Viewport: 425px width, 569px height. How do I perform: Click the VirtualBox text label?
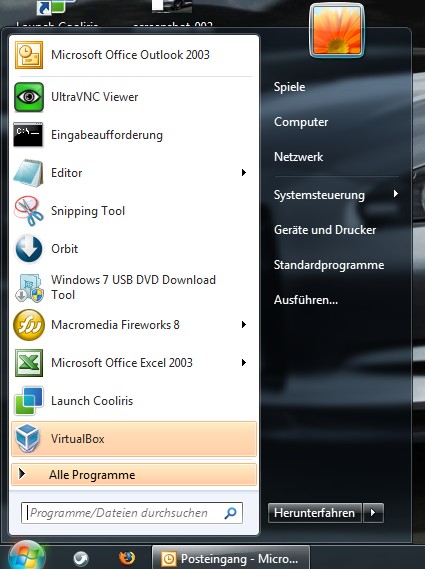(x=77, y=439)
